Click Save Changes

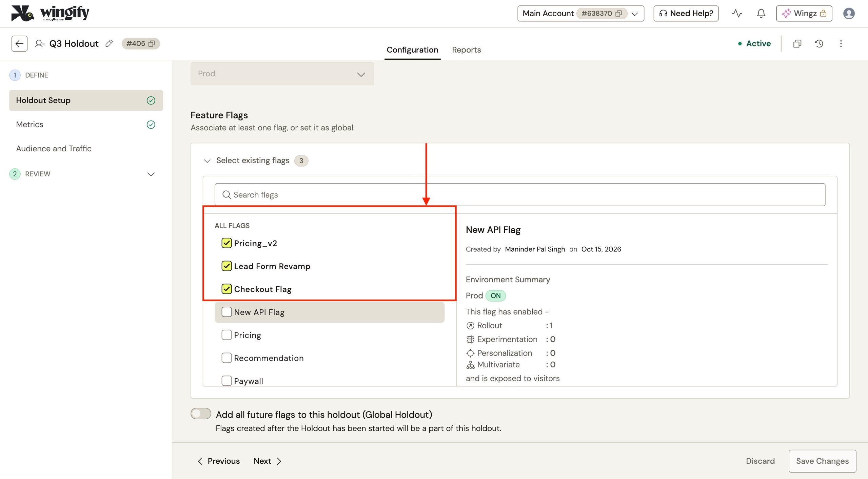(x=822, y=461)
